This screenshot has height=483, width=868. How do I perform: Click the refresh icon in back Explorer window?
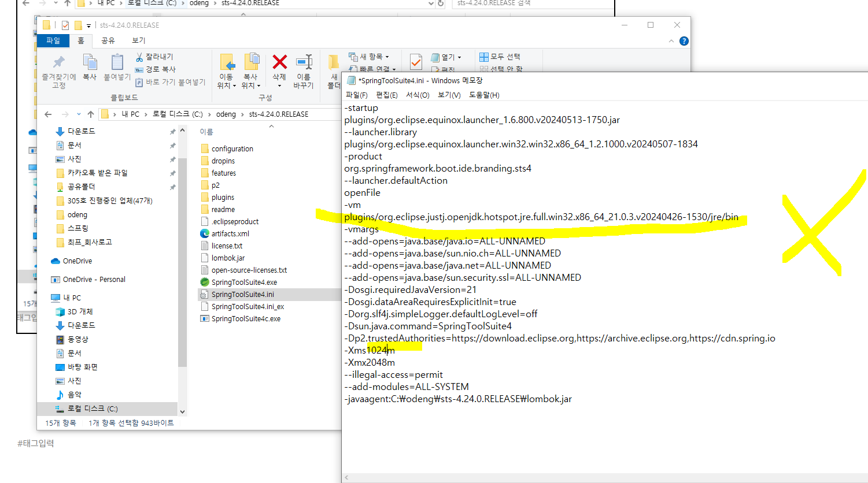point(441,3)
